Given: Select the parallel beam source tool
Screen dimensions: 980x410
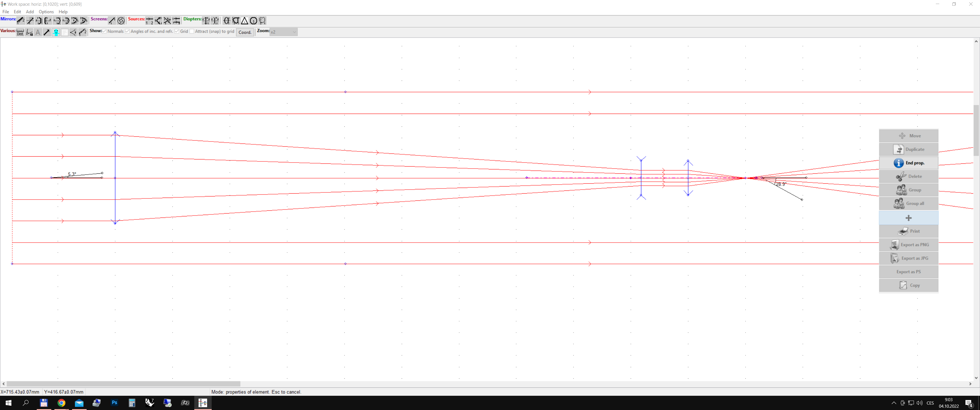Looking at the screenshot, I should [x=176, y=20].
